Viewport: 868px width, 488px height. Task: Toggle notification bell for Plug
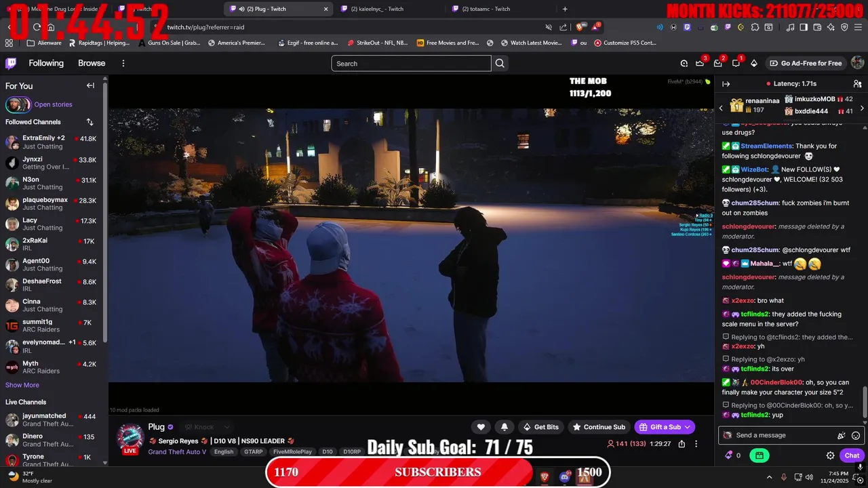(x=505, y=427)
